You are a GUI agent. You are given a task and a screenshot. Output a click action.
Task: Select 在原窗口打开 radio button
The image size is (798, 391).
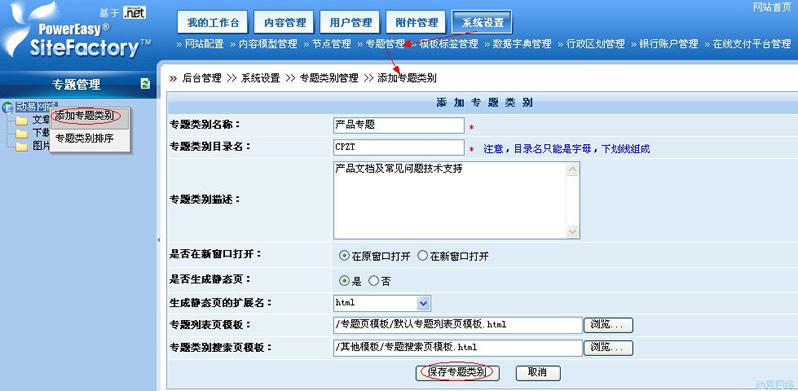[345, 256]
